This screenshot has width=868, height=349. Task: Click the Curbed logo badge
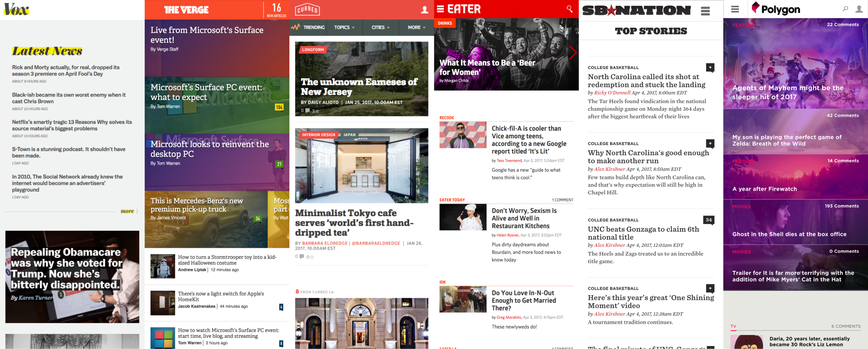[x=307, y=10]
